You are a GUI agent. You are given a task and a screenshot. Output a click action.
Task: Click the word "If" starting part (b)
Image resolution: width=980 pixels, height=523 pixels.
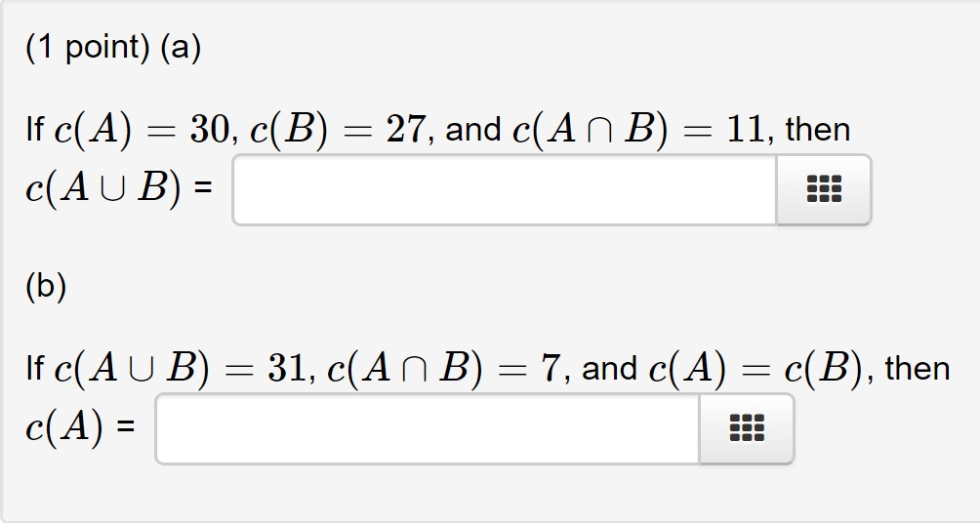click(x=35, y=369)
